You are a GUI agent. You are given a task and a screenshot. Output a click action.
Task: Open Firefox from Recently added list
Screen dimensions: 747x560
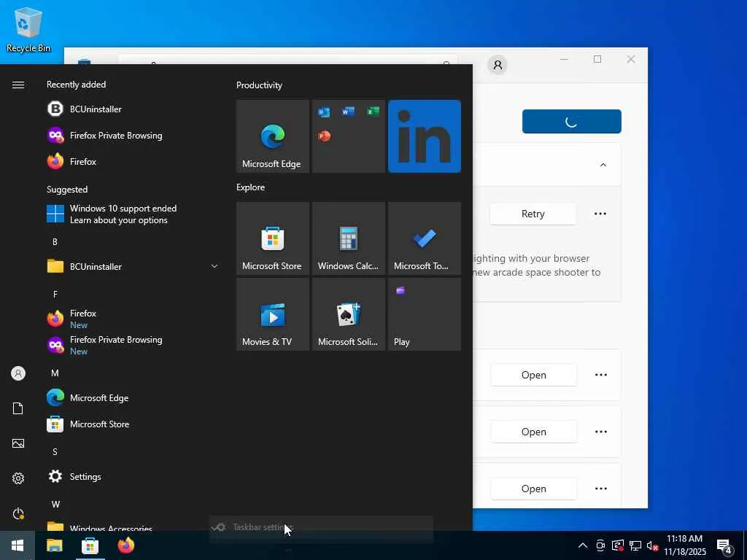[x=133, y=161]
